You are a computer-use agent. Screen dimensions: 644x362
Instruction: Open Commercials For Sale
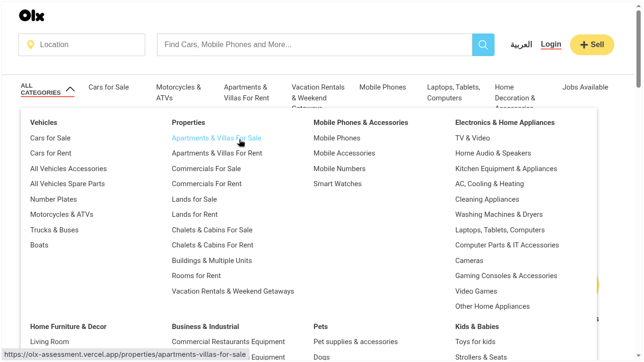coord(206,169)
